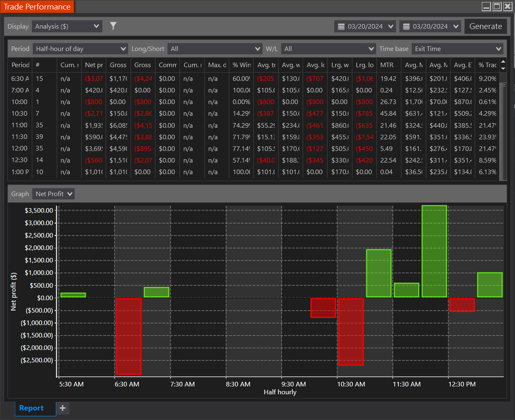The height and width of the screenshot is (420, 515).
Task: Select the 1:00 P period row
Action: click(254, 172)
